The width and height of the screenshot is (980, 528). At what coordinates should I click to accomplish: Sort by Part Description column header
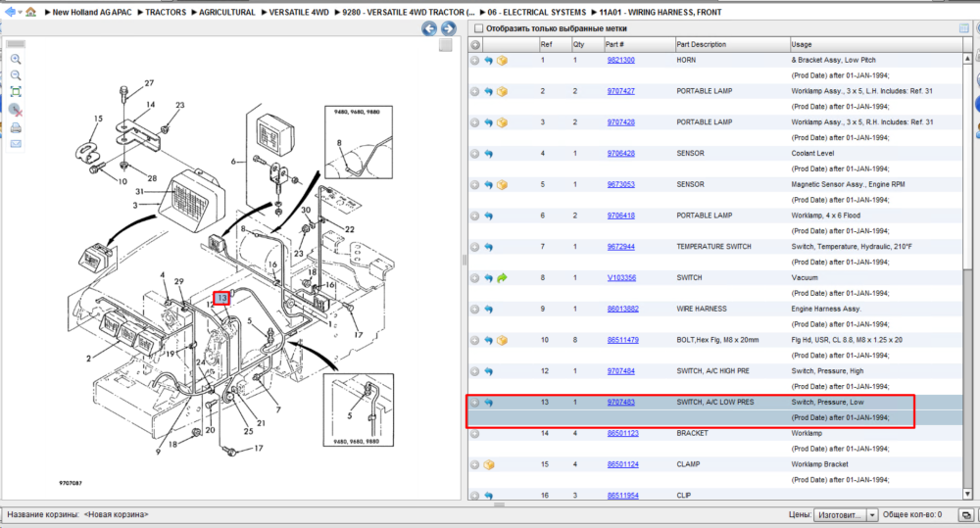pyautogui.click(x=731, y=44)
